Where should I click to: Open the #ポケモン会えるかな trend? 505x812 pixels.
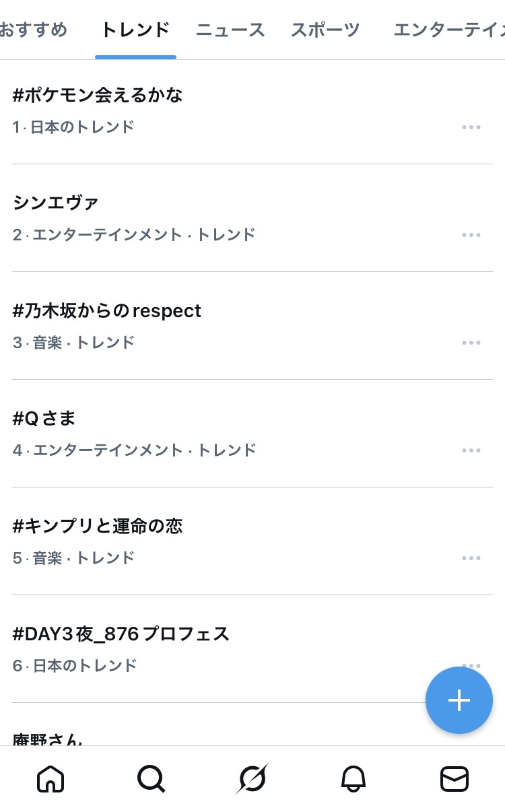pyautogui.click(x=98, y=96)
